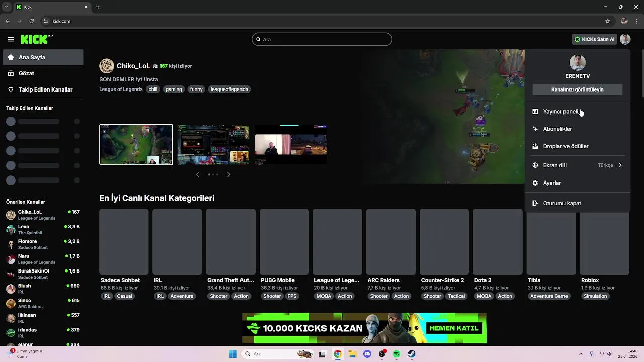
Task: Click the Naru channel avatar in sidebar
Action: pyautogui.click(x=11, y=259)
